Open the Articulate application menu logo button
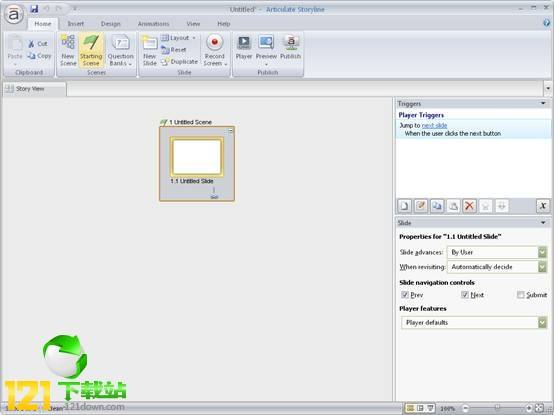The image size is (554, 415). coord(14,14)
